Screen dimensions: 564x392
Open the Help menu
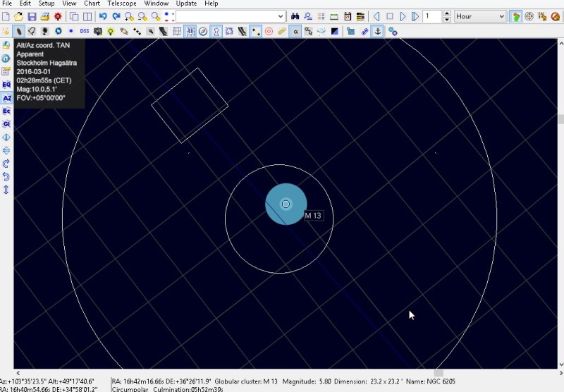coord(211,4)
